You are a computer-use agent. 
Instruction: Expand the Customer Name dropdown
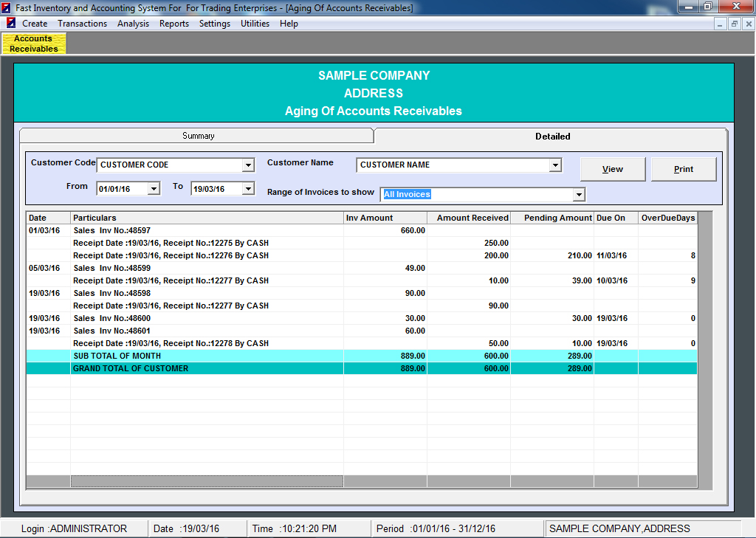tap(555, 165)
